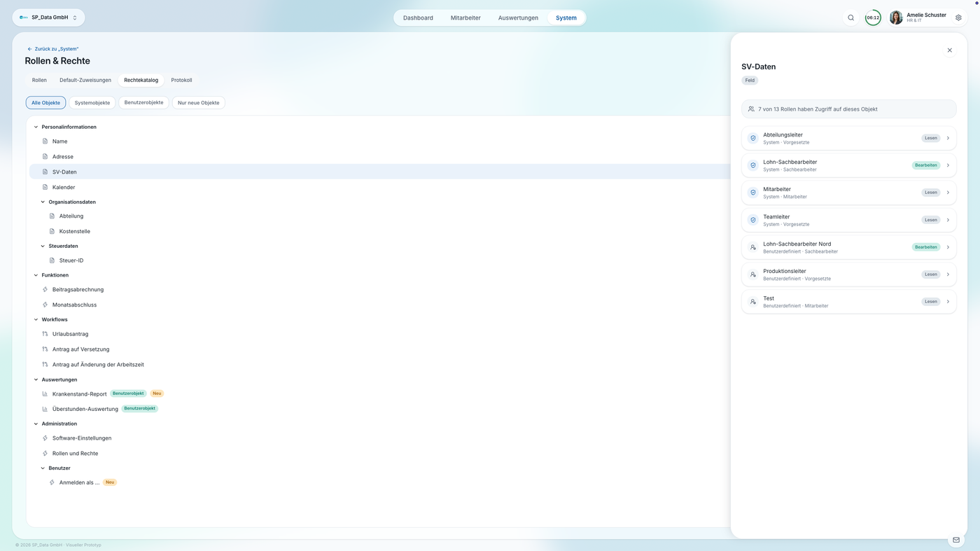Collapse the Workflows group

point(36,319)
